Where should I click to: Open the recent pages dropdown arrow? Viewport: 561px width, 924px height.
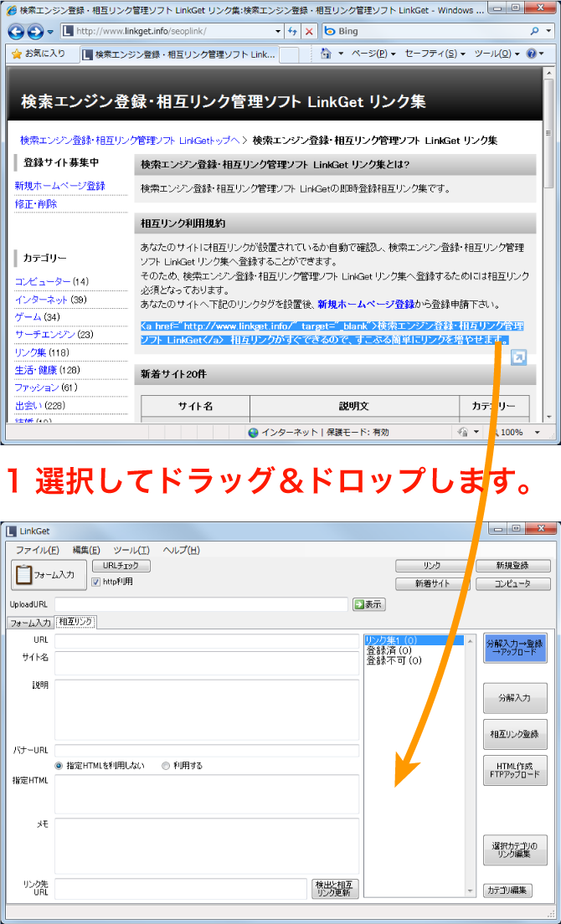pos(50,31)
